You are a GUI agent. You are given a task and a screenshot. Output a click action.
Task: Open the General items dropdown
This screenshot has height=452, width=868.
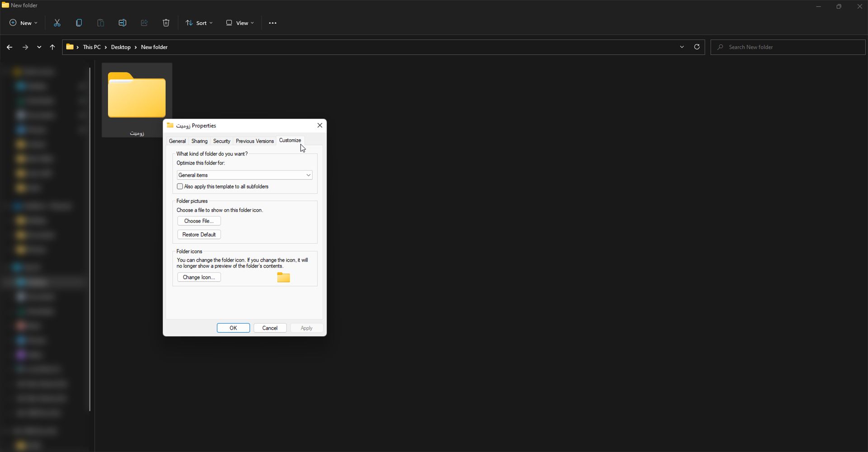tap(244, 175)
